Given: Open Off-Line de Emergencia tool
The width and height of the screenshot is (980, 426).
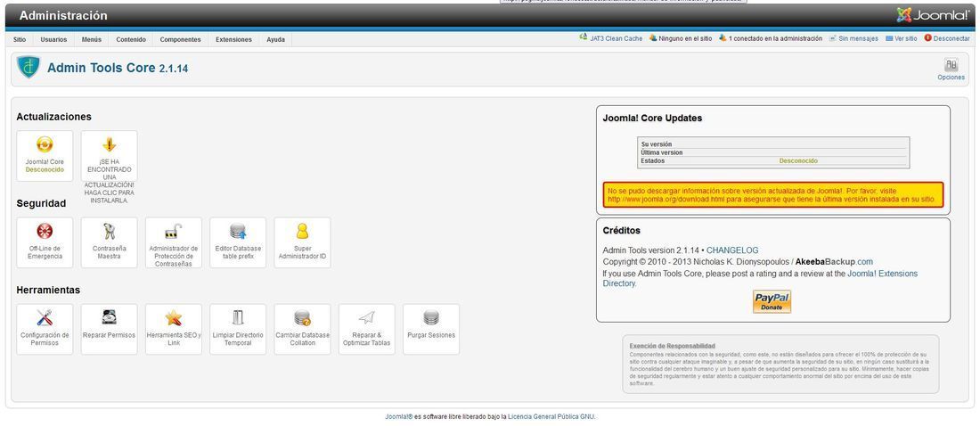Looking at the screenshot, I should [x=45, y=242].
